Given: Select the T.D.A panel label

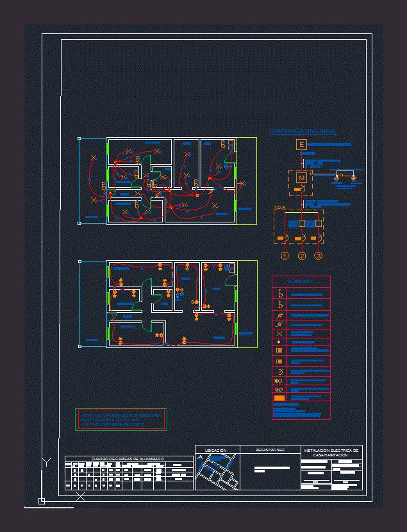Looking at the screenshot, I should [x=279, y=207].
